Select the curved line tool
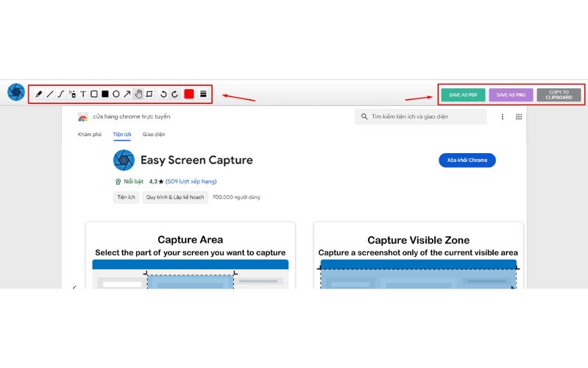Screen dimensions: 588x368 61,93
